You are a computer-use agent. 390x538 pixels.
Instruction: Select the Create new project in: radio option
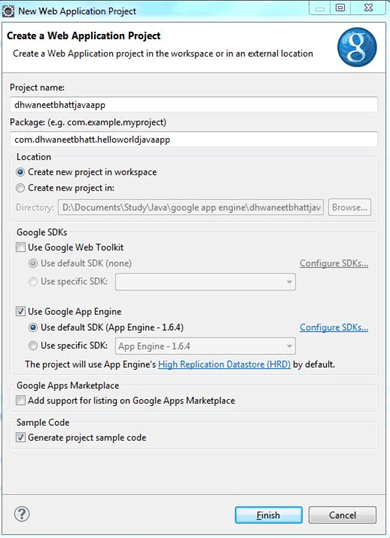click(x=21, y=188)
